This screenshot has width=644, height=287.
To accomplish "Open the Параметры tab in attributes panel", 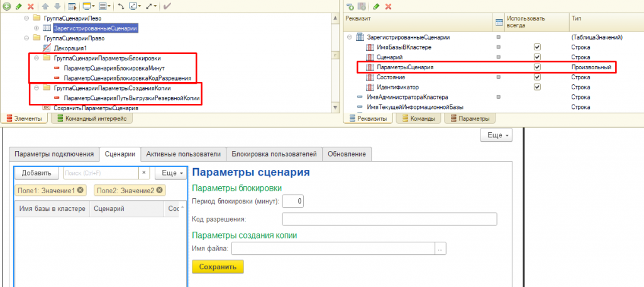I will coord(470,119).
